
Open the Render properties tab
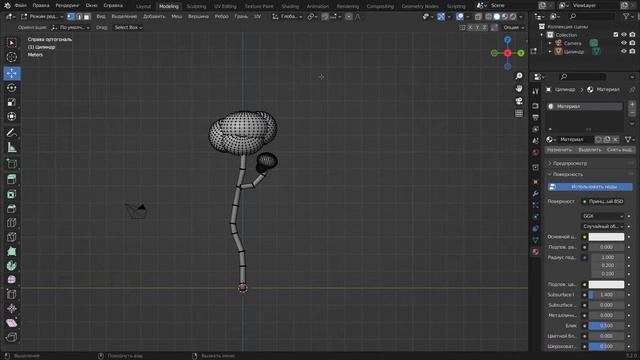[x=536, y=106]
